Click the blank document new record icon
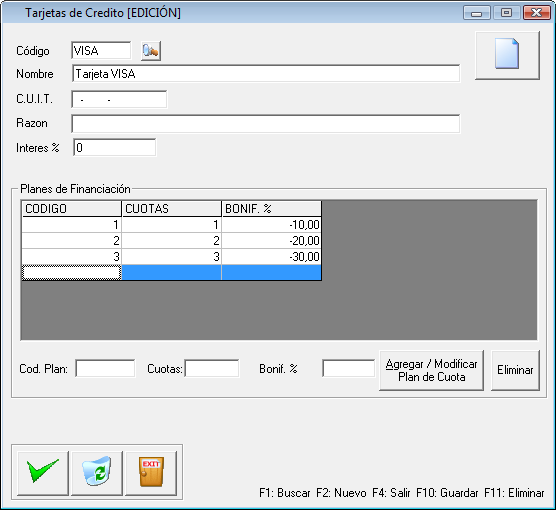Image resolution: width=556 pixels, height=510 pixels. pyautogui.click(x=507, y=55)
